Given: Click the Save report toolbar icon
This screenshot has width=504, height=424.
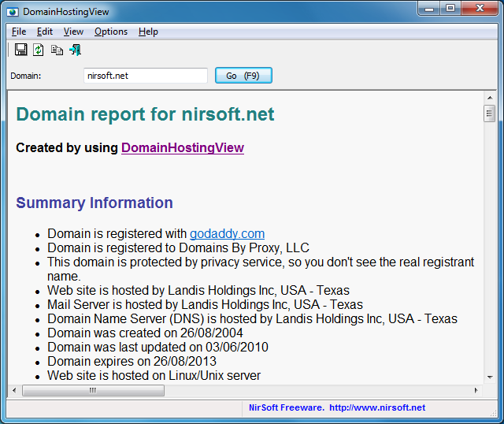Looking at the screenshot, I should click(21, 50).
